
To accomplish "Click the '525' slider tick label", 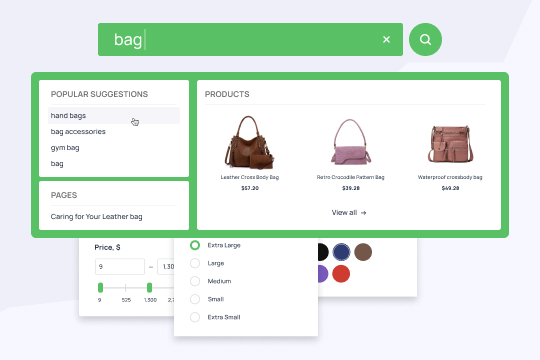I will click(126, 300).
